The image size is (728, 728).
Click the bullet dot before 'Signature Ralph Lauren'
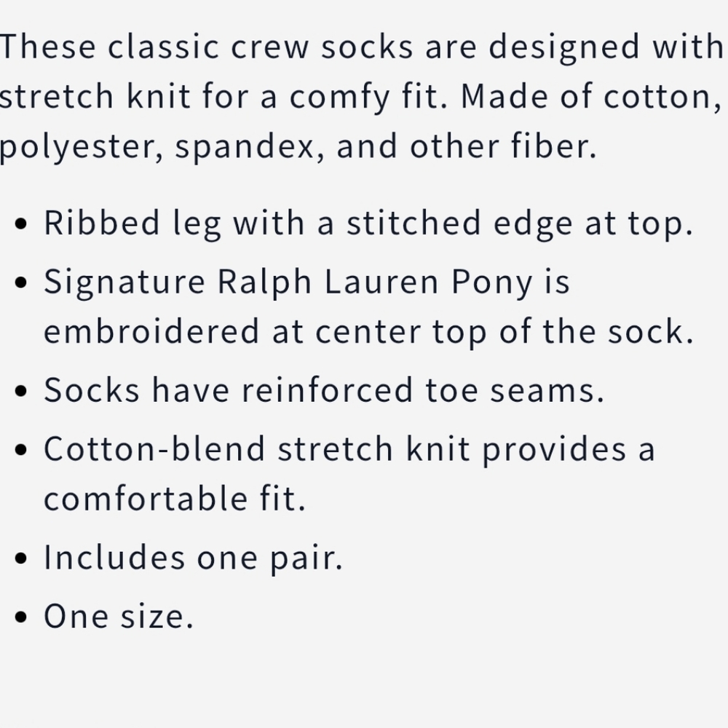click(x=21, y=282)
